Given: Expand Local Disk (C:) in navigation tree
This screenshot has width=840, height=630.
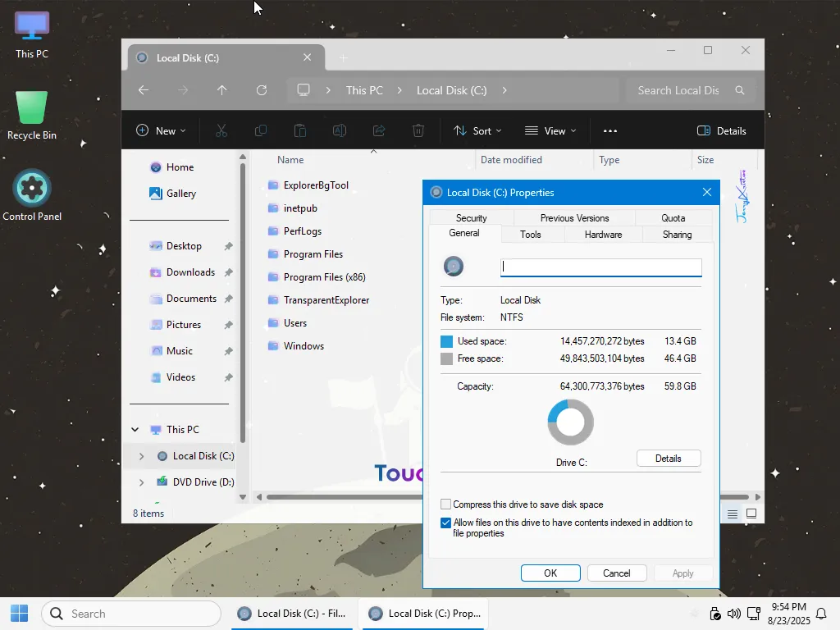Looking at the screenshot, I should (x=141, y=456).
